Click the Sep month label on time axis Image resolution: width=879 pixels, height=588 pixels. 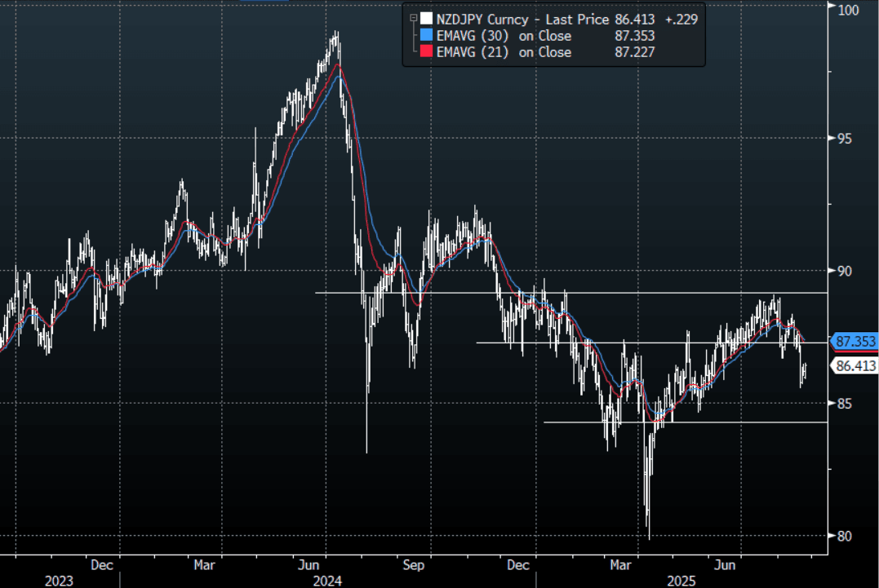point(414,565)
